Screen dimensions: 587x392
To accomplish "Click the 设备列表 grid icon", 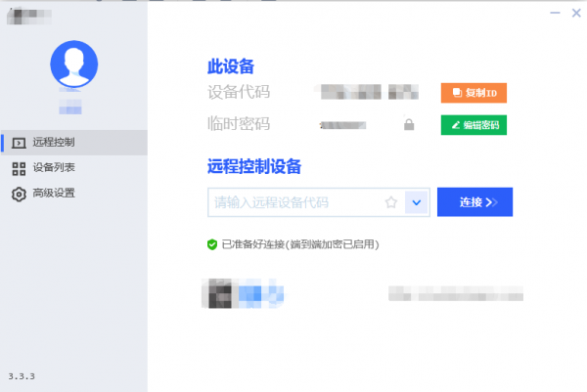I will click(x=19, y=169).
